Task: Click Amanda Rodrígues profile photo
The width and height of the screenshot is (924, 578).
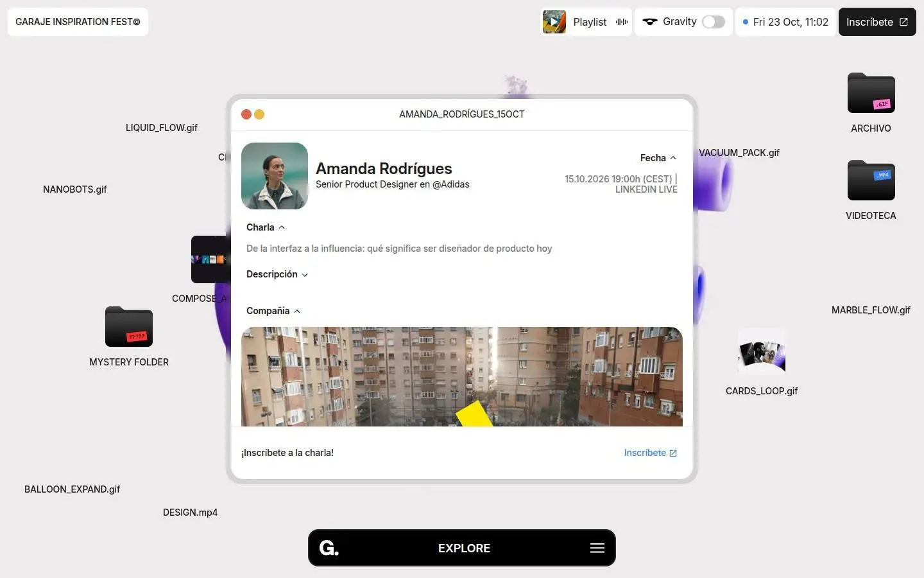Action: coord(275,176)
